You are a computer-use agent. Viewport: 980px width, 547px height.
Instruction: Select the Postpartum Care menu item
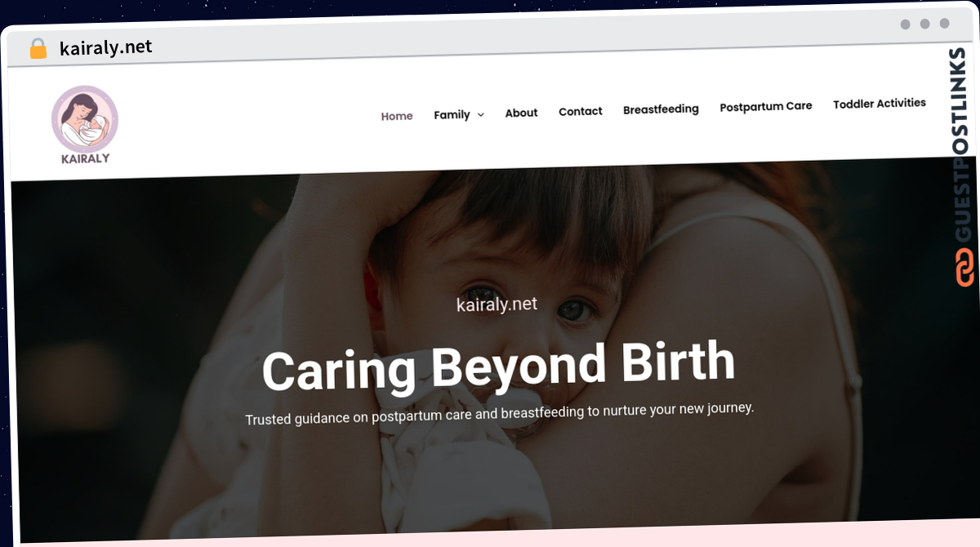766,106
